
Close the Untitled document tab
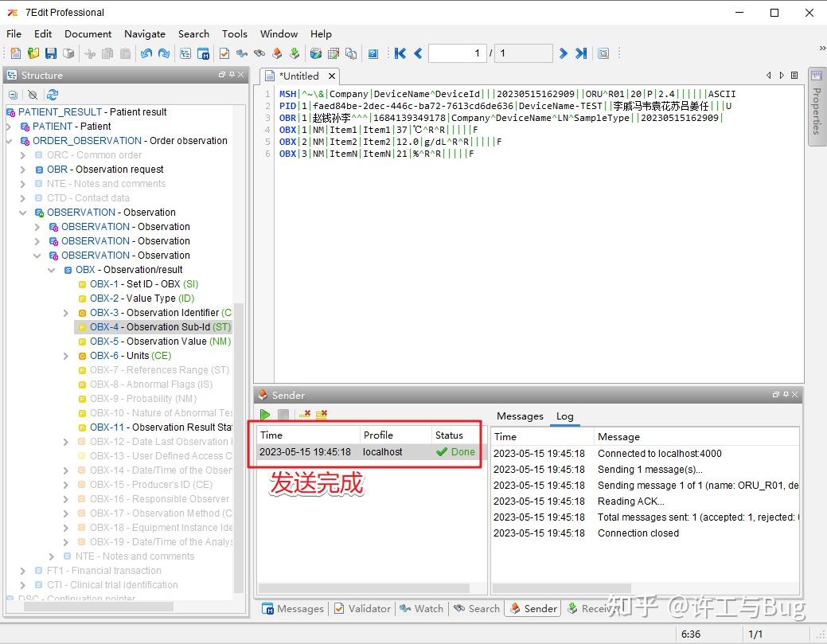[331, 76]
